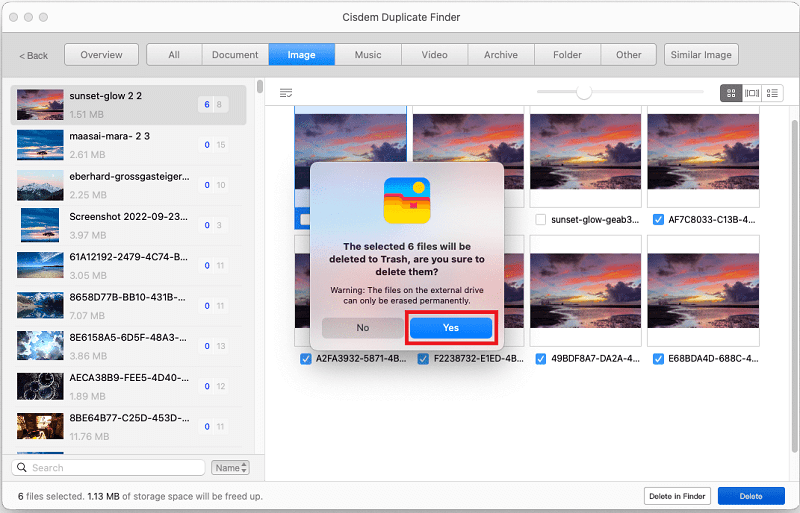This screenshot has width=800, height=513.
Task: Uncheck the F2238732-E1ED file checkbox
Action: 423,359
